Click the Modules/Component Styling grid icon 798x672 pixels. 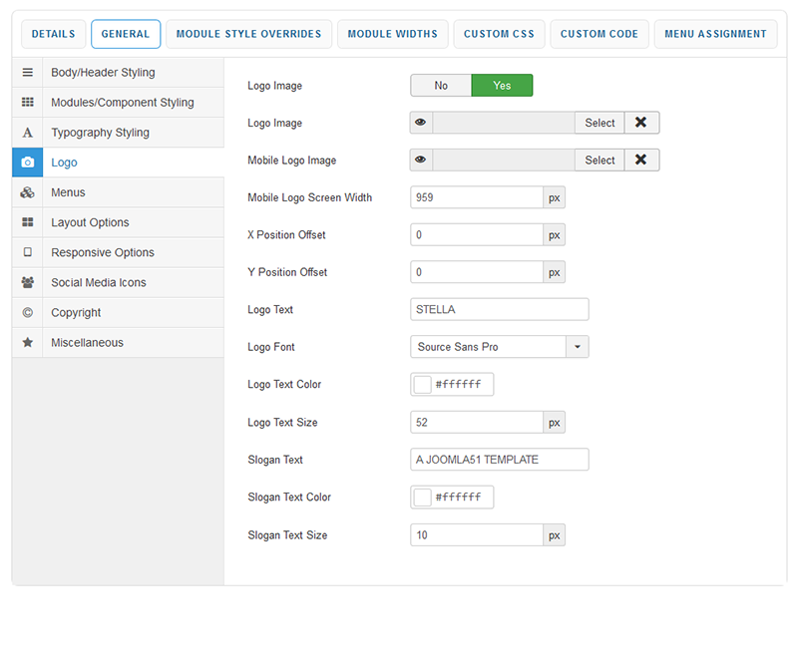(x=27, y=103)
